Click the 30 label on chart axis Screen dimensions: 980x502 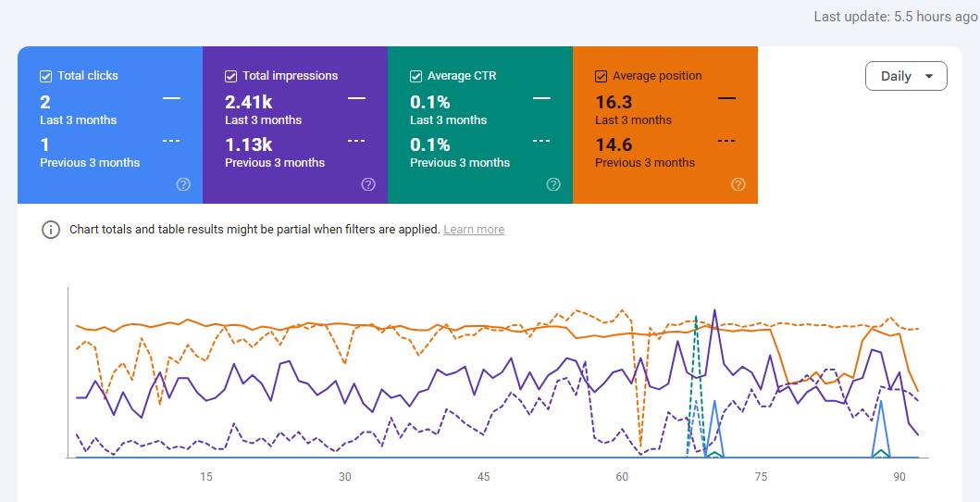[x=345, y=477]
